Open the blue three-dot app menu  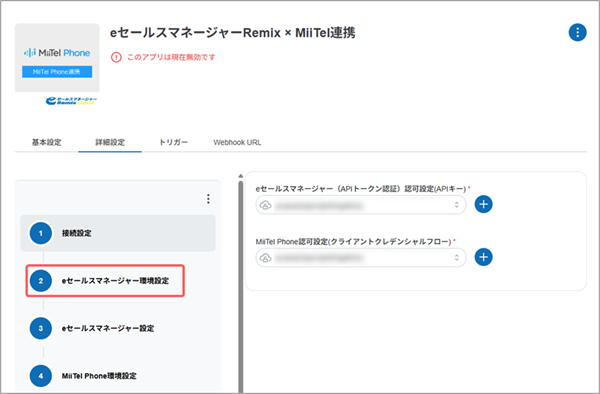[x=577, y=33]
